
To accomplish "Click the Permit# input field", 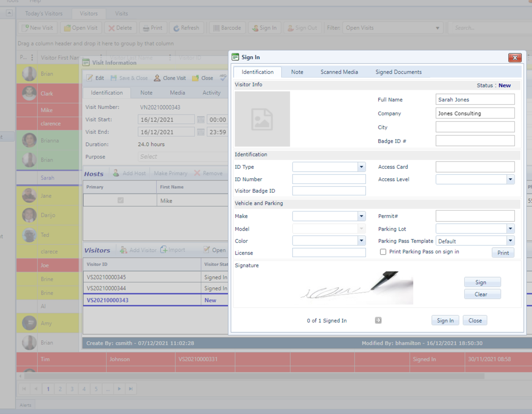I will pos(475,216).
